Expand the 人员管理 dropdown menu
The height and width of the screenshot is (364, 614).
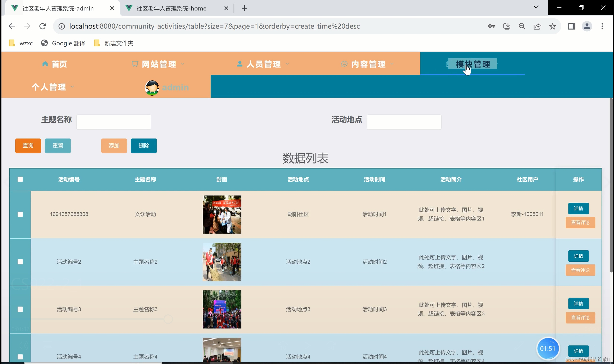pyautogui.click(x=263, y=64)
